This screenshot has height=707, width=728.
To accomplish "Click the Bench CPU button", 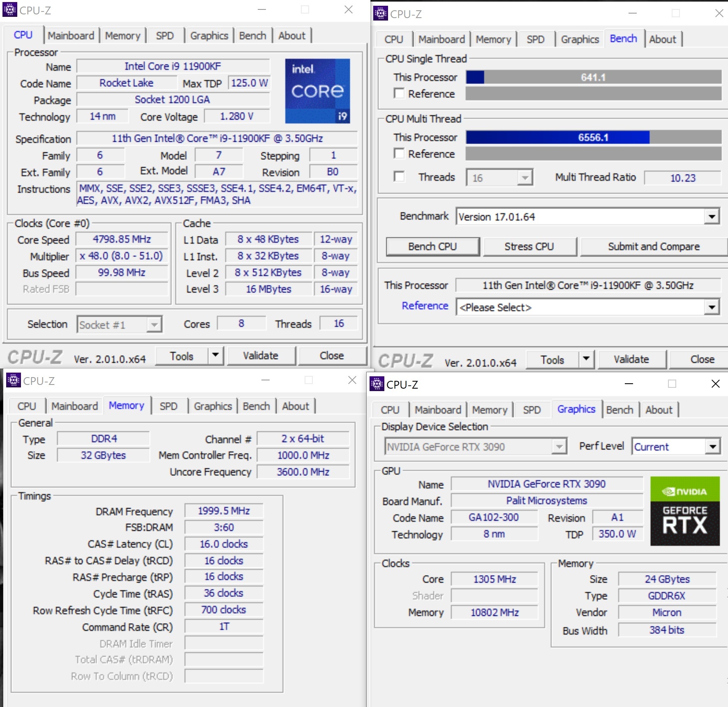I will tap(432, 246).
